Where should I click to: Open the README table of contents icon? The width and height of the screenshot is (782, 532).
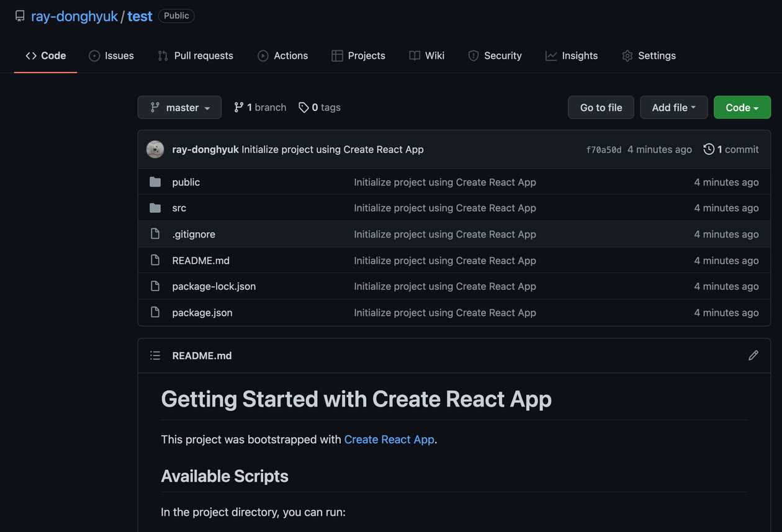155,356
